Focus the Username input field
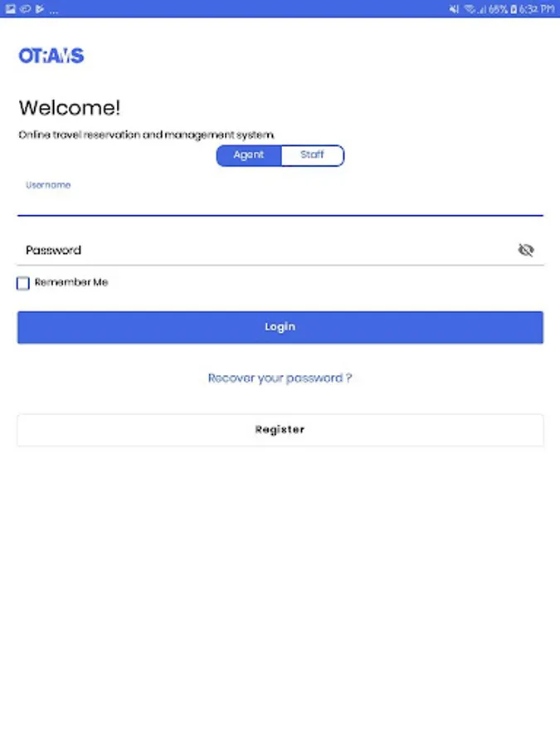Viewport: 560px width, 747px height. [280, 203]
